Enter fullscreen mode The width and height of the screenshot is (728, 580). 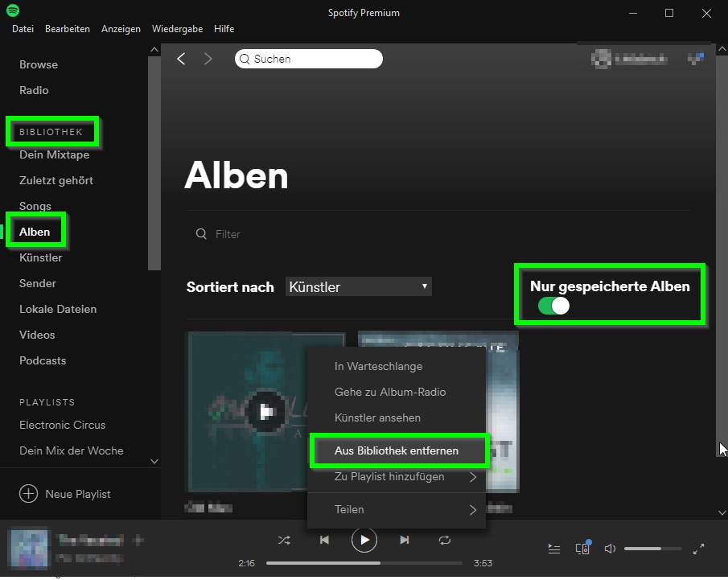[698, 549]
